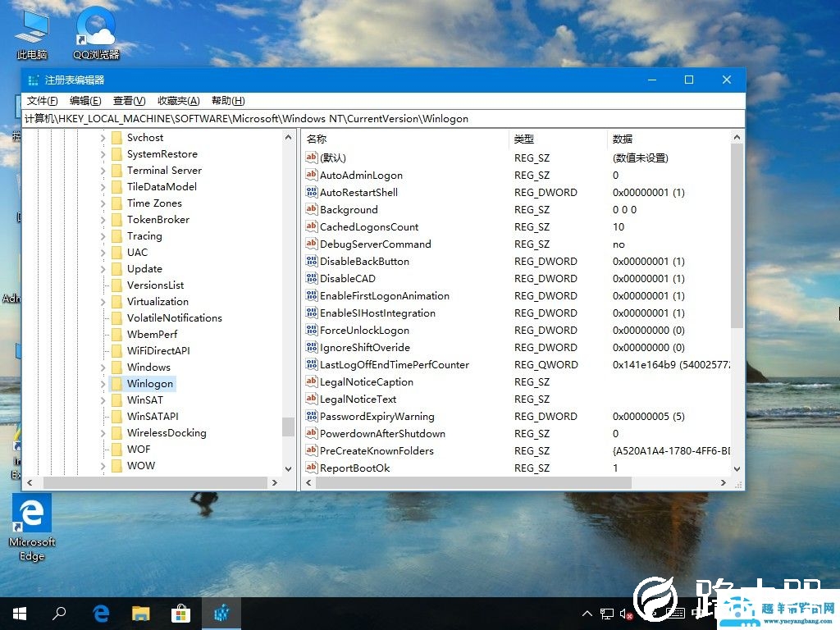Click the volume icon in system tray
This screenshot has width=840, height=630.
(x=626, y=613)
